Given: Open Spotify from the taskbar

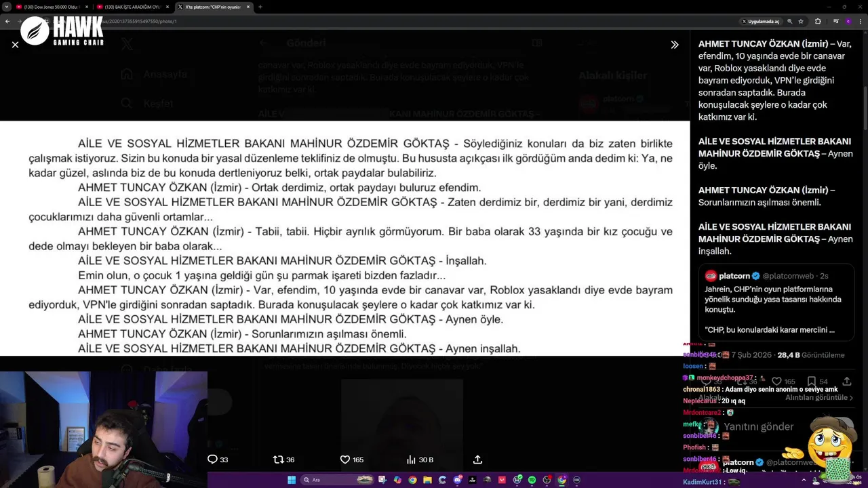Looking at the screenshot, I should [532, 480].
